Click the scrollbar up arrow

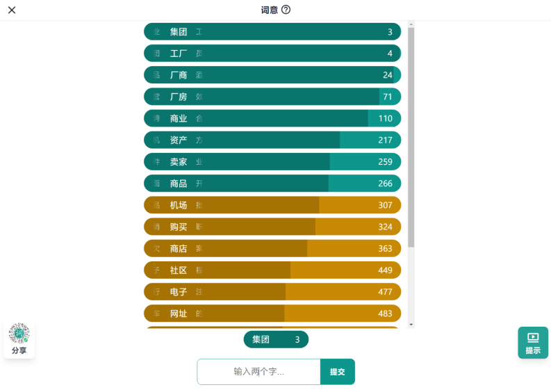click(411, 24)
